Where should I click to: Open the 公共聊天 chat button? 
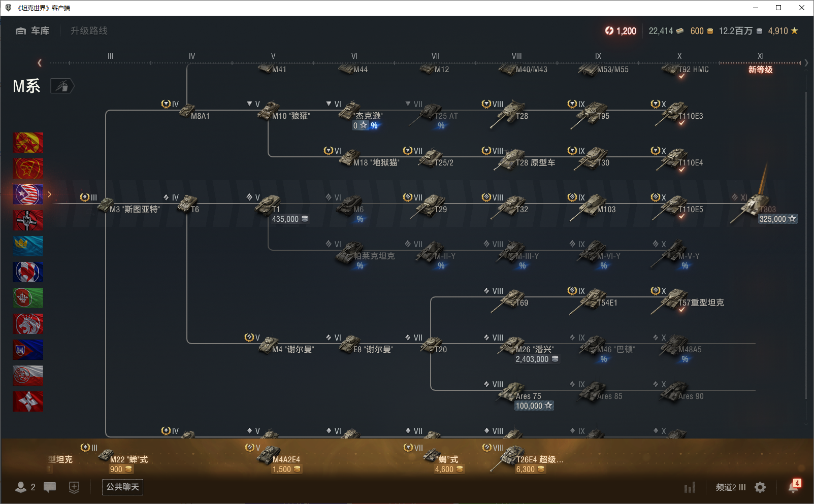click(122, 487)
